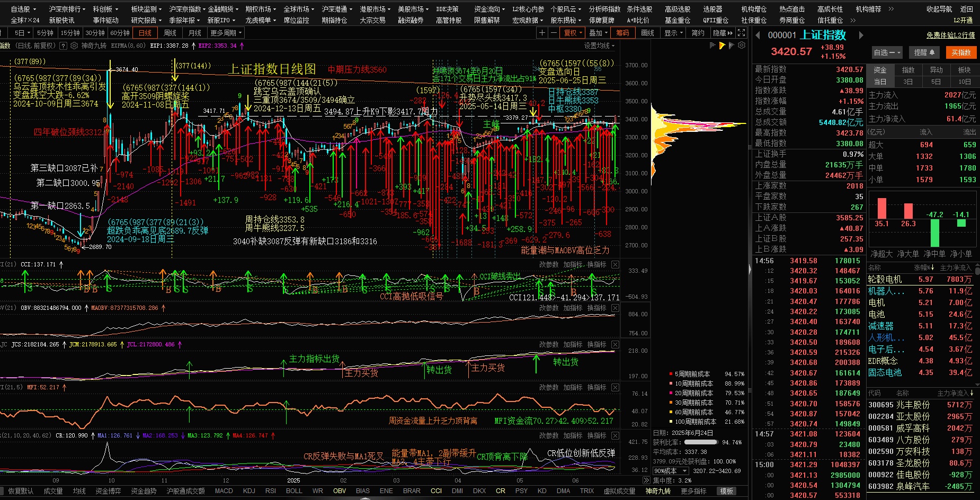The height and width of the screenshot is (500, 980).
Task: Click the gray play-arrow chip icon
Action: pyautogui.click(x=732, y=46)
